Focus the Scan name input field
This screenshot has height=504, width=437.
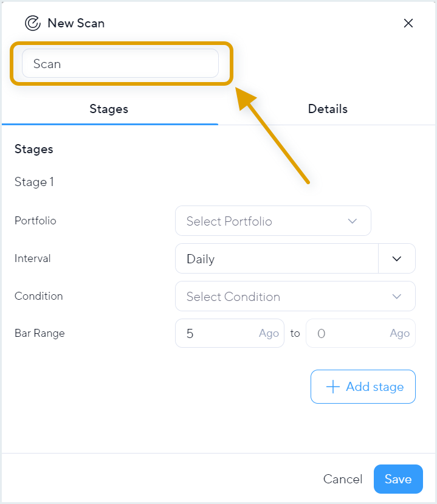[x=120, y=63]
